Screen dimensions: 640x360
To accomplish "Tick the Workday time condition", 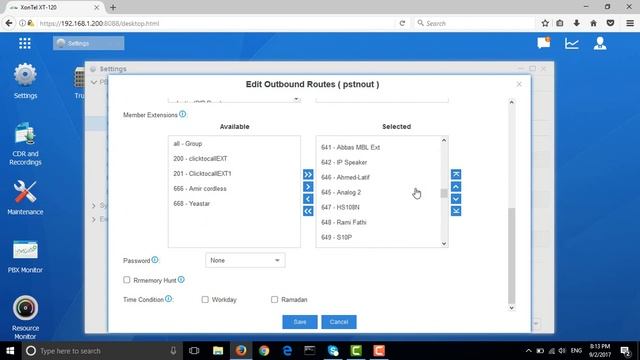I will coord(205,300).
